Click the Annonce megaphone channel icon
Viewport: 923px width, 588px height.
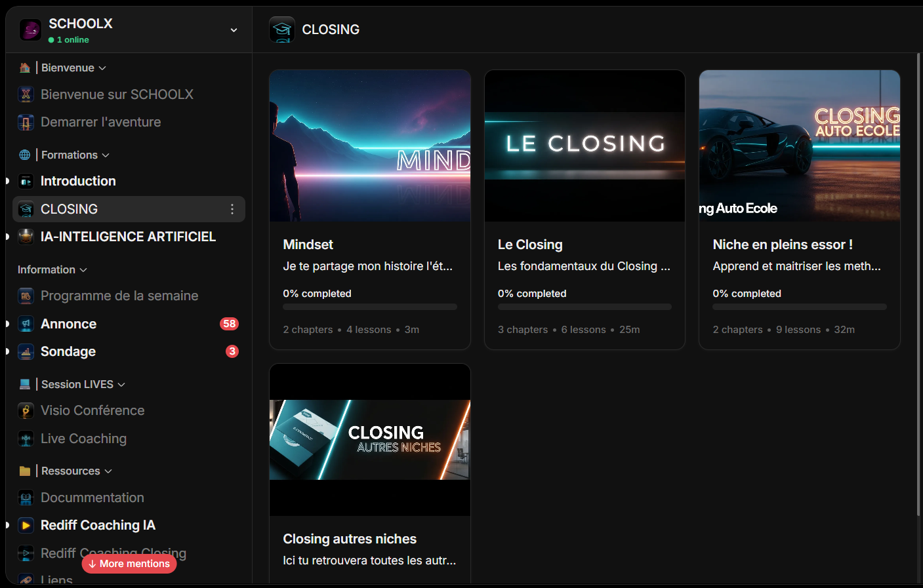(26, 324)
